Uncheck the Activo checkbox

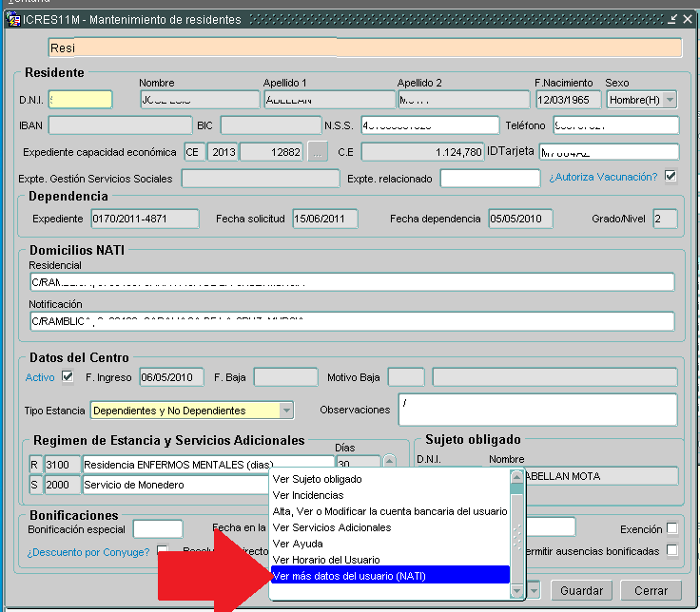[67, 376]
